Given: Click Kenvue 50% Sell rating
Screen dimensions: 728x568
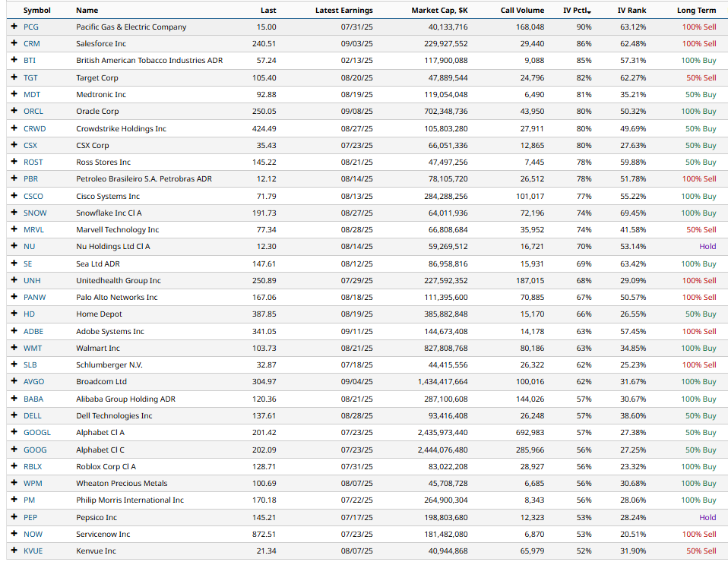Looking at the screenshot, I should point(701,551).
